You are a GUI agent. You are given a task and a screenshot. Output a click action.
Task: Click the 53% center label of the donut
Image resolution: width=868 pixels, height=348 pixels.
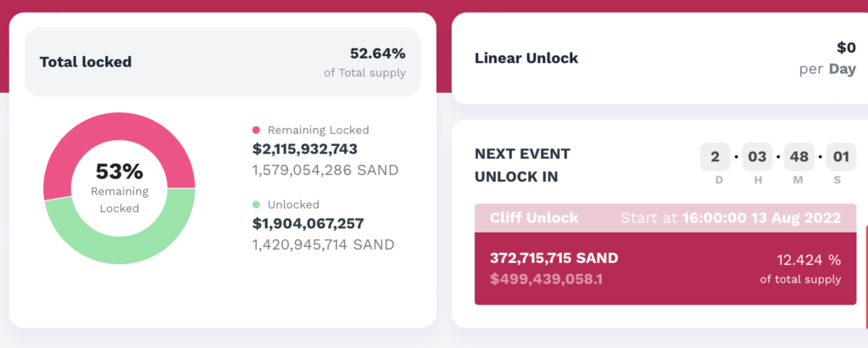pos(119,171)
